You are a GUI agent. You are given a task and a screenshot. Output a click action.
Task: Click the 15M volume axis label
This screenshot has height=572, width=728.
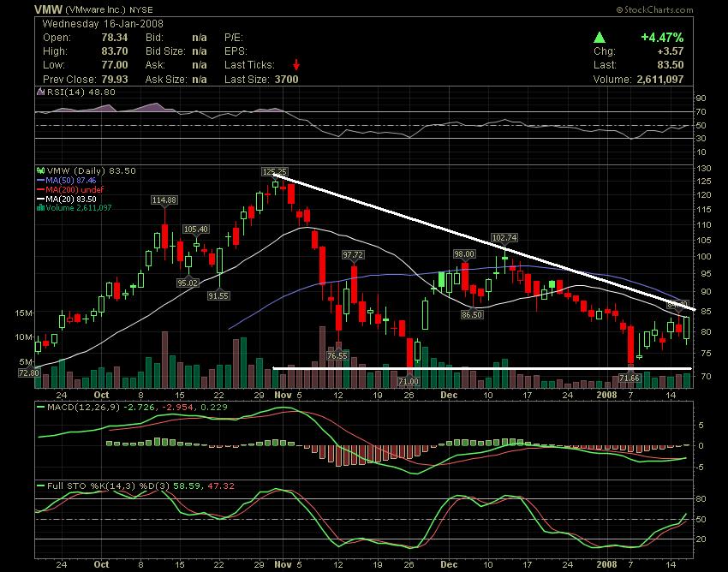pos(25,313)
